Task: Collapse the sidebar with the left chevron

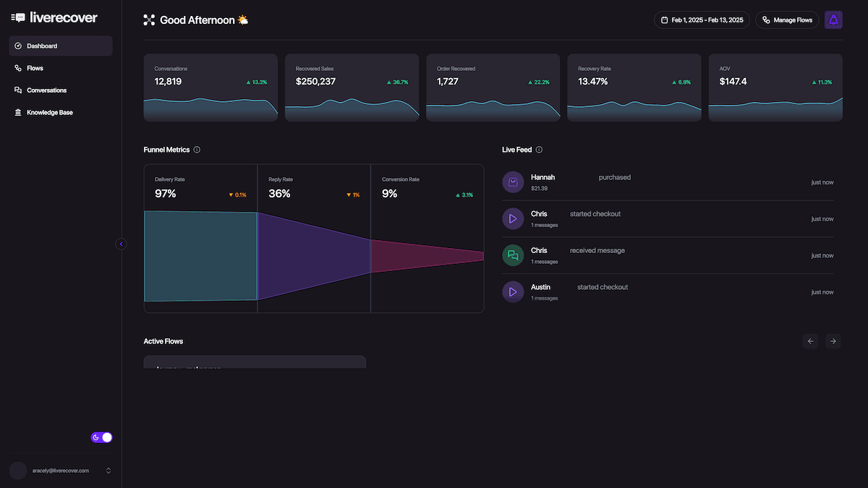Action: (122, 244)
